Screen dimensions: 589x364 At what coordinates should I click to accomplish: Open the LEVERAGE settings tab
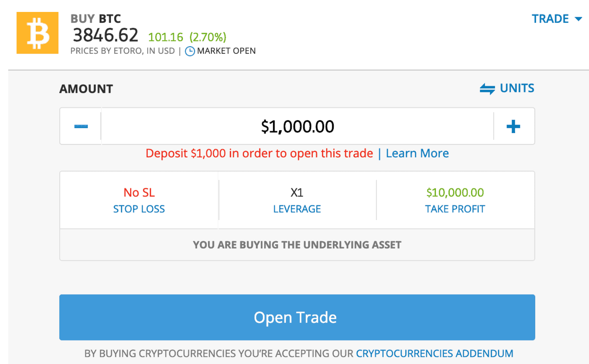click(x=297, y=200)
